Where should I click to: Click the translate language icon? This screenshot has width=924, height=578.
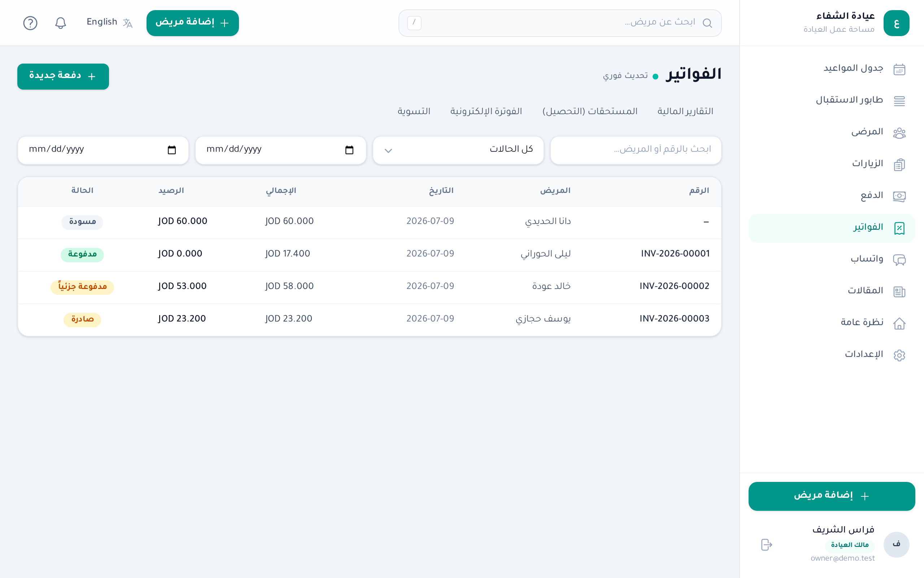pos(127,23)
